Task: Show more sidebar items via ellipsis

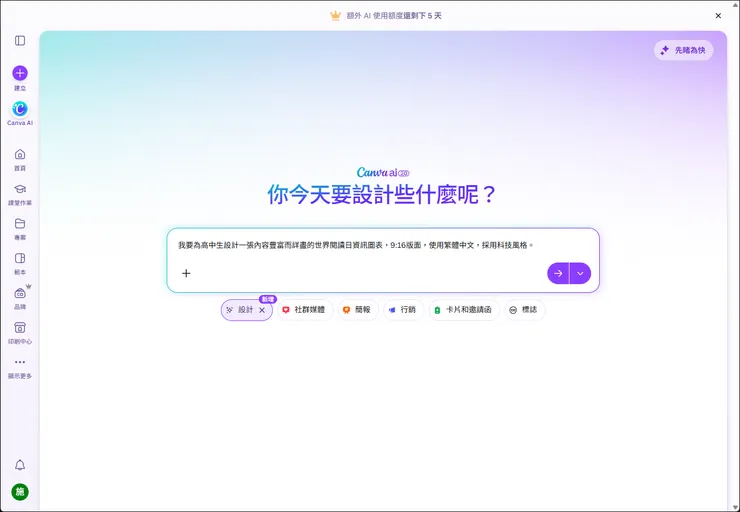Action: tap(20, 362)
